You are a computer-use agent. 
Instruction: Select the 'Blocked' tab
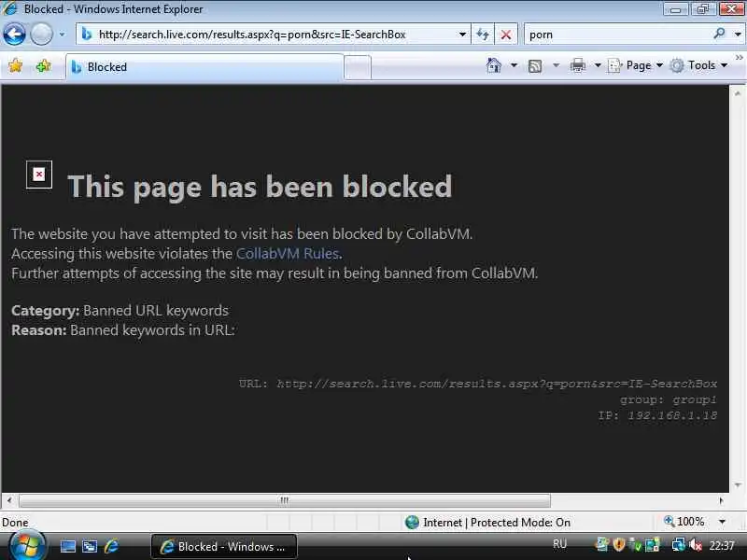click(x=204, y=67)
